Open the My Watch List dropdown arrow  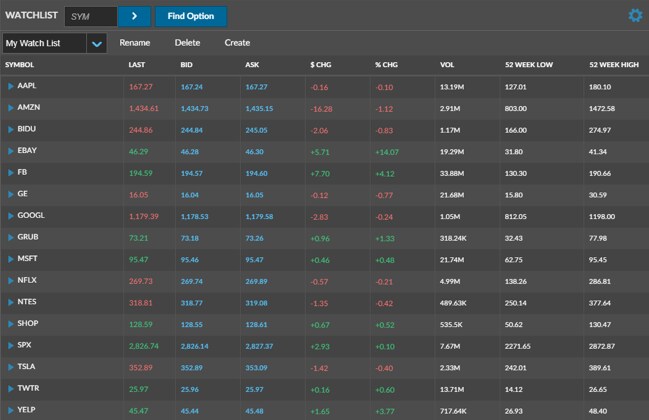[x=97, y=43]
